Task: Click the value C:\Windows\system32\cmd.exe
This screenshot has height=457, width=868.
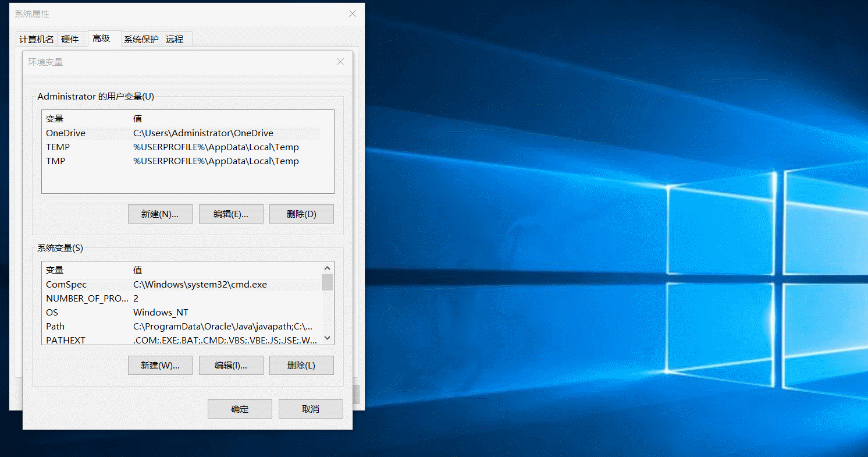Action: pyautogui.click(x=200, y=285)
